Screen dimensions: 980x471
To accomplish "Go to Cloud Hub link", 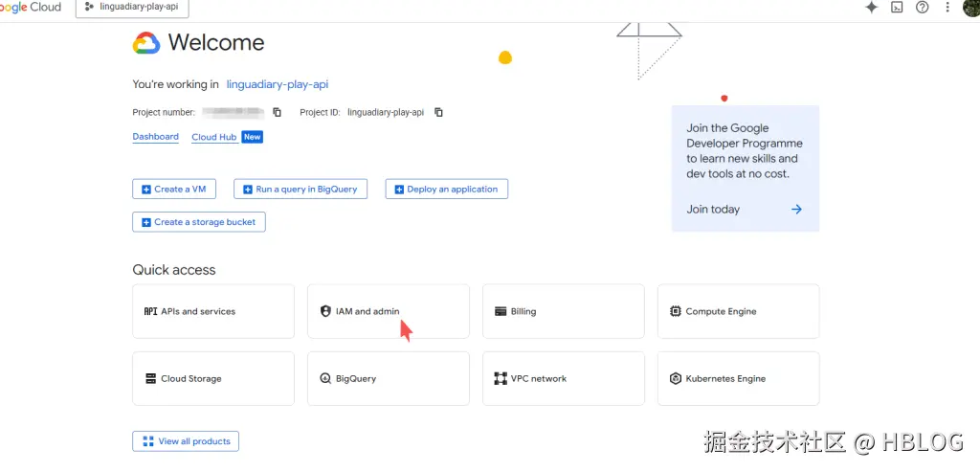I will 214,137.
